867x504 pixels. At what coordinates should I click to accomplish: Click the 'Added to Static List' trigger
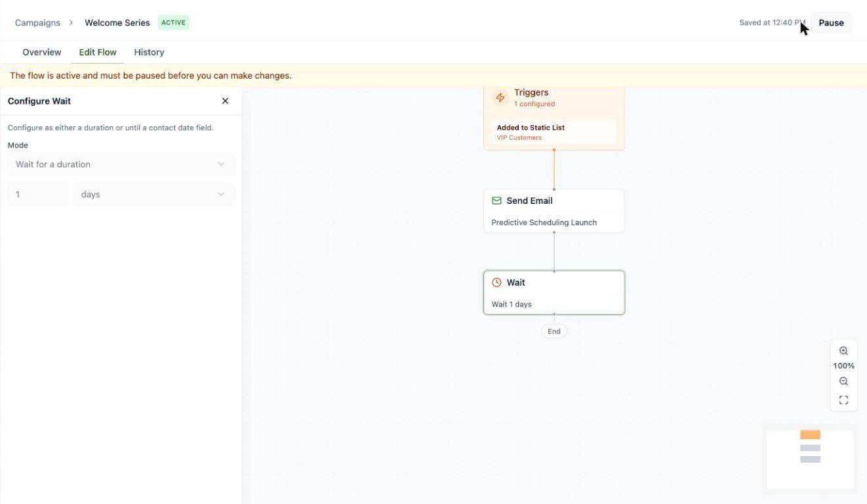554,132
